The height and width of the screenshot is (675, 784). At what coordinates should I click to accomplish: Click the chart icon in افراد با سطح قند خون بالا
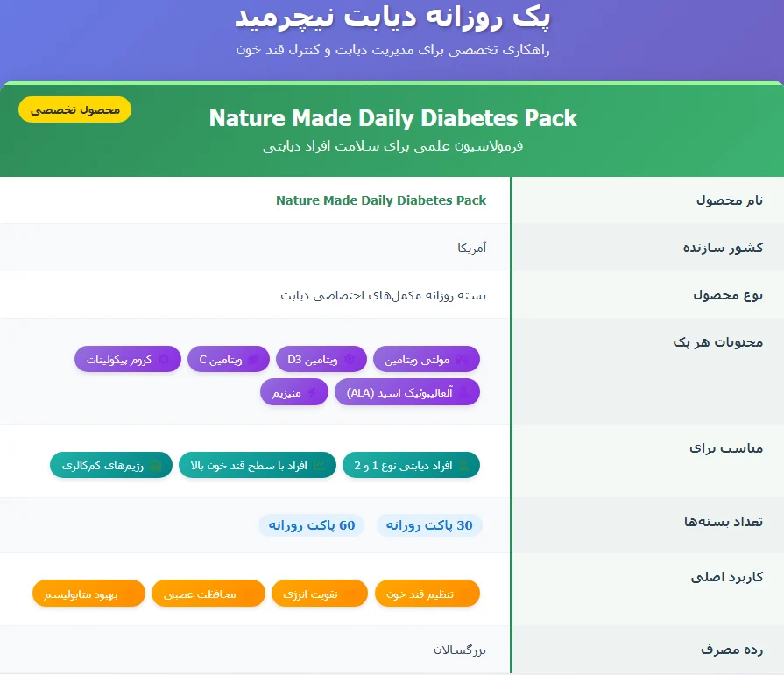pos(319,466)
